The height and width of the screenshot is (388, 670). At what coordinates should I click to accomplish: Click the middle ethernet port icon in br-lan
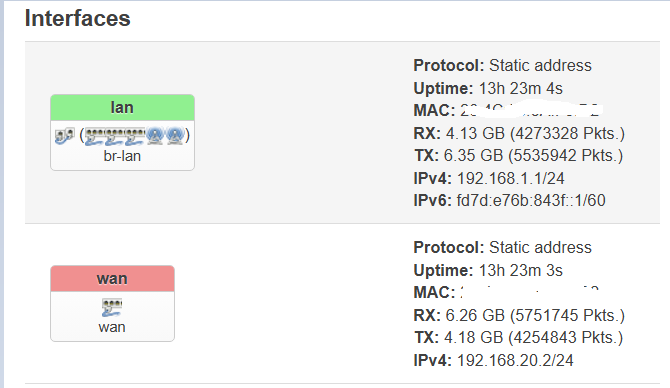tap(115, 136)
